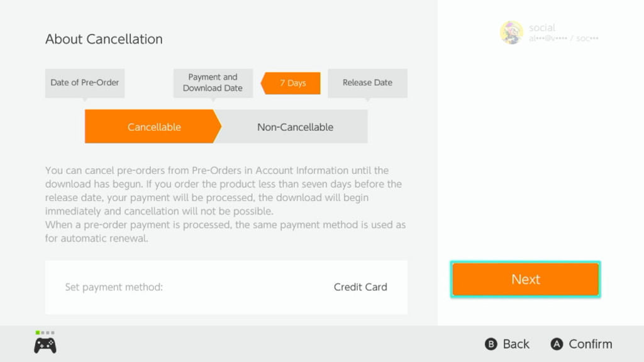Click the Date of Pre-Order marker
Screen dimensions: 644x362
(85, 82)
